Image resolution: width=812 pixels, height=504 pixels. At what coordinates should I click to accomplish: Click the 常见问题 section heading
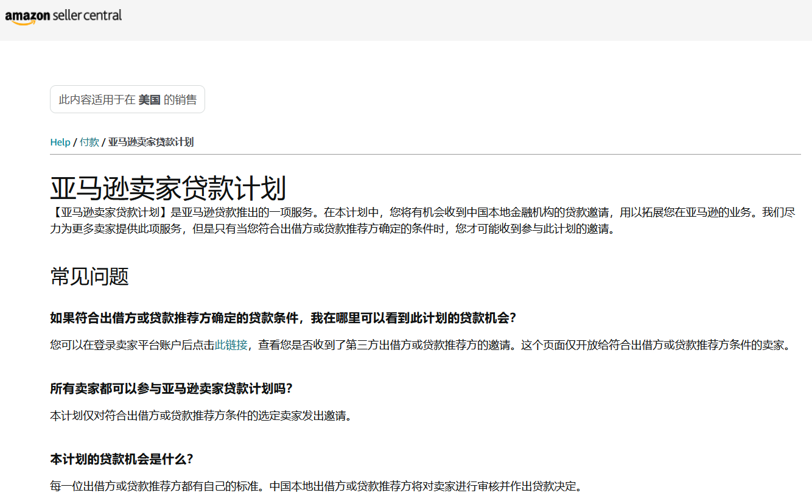click(89, 276)
